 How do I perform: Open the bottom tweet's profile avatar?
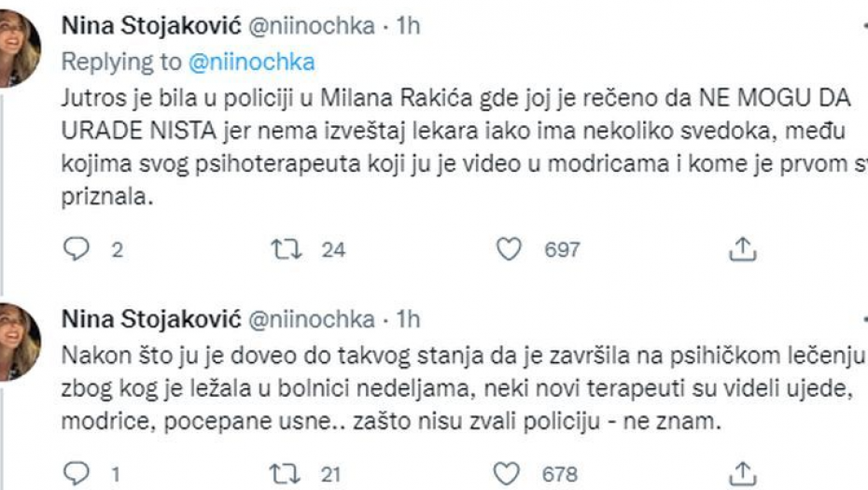coord(19,343)
